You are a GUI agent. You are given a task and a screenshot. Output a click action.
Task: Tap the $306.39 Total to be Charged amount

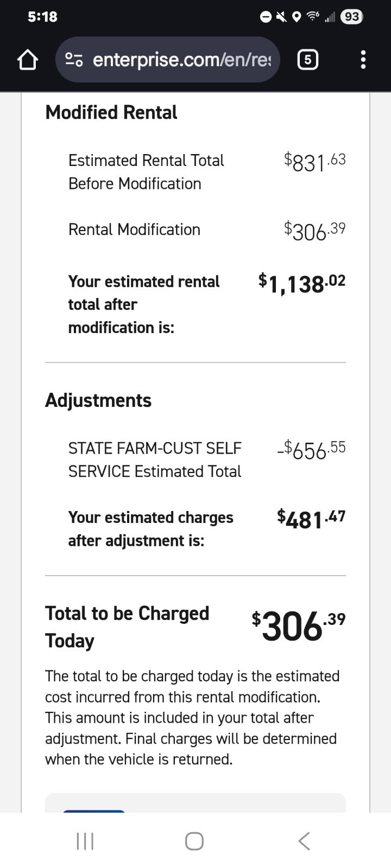298,626
